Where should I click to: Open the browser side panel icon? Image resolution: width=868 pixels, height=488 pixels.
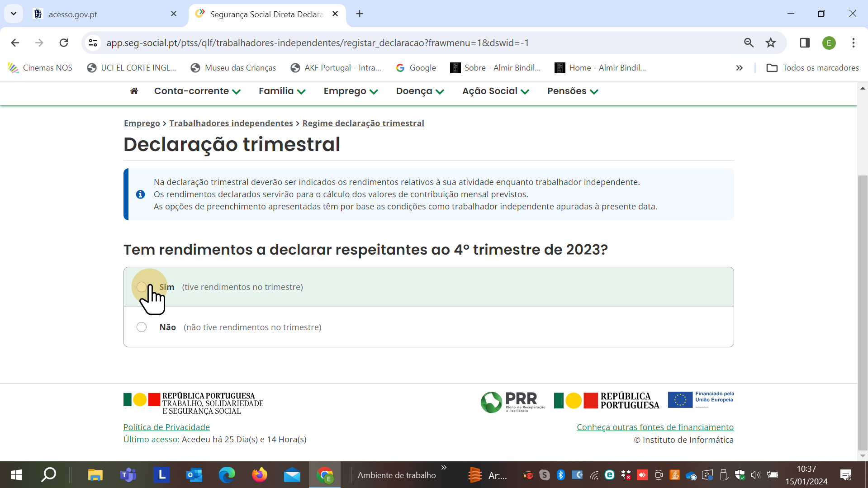(805, 43)
